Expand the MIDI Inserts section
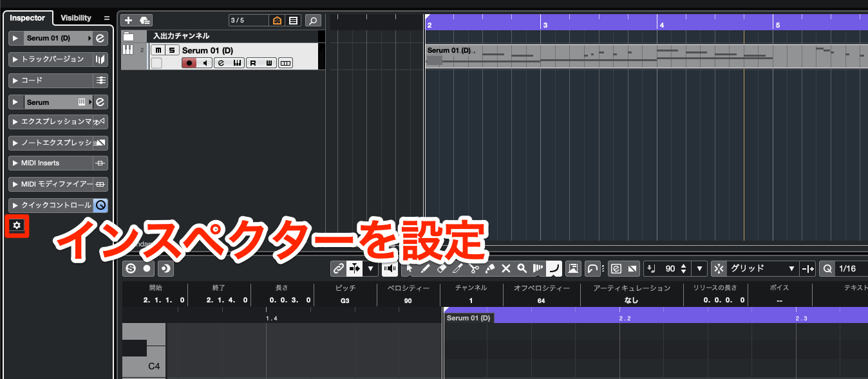The image size is (868, 379). click(x=16, y=163)
